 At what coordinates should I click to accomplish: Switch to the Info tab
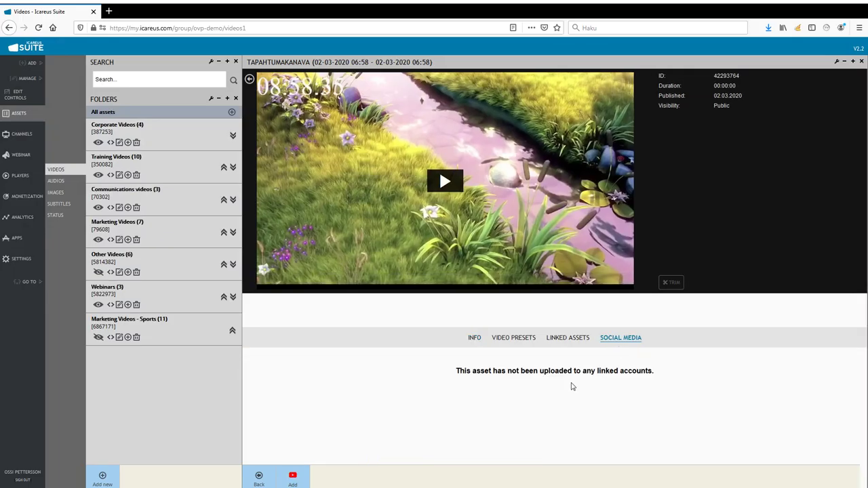pos(475,338)
